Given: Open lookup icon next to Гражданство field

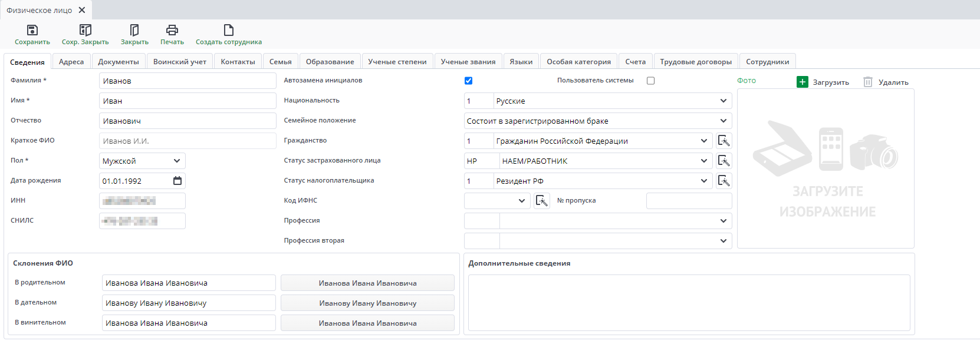Looking at the screenshot, I should pos(724,141).
